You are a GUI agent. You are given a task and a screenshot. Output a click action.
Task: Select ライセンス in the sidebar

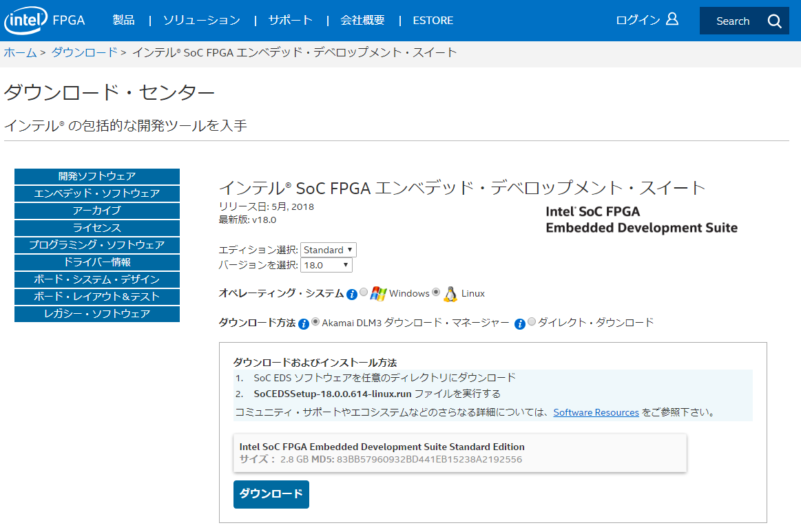coord(97,228)
